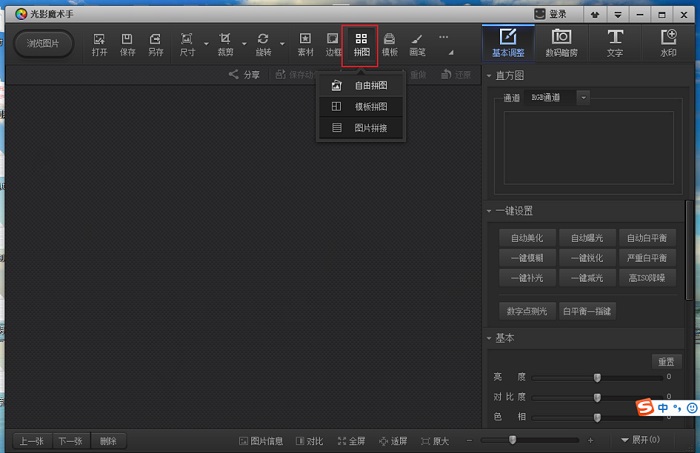Click the 分享 (Share) icon
The image size is (700, 453).
(x=233, y=74)
